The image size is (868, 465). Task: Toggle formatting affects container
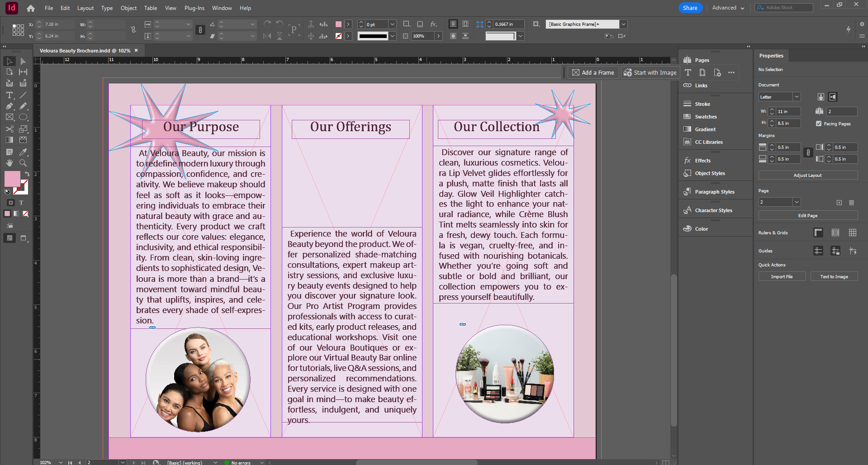[11, 203]
